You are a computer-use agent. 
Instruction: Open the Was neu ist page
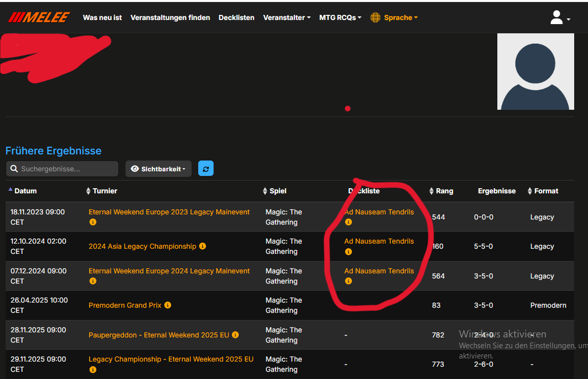point(102,17)
